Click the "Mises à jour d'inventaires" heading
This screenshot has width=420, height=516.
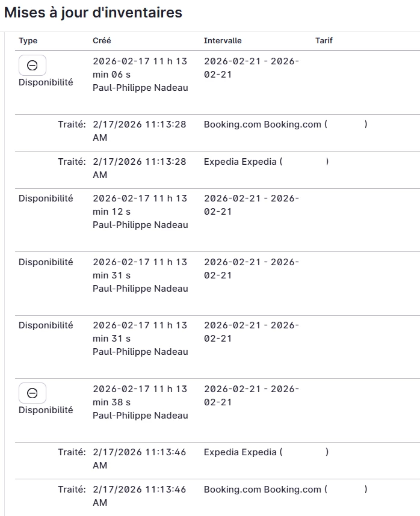(x=93, y=13)
